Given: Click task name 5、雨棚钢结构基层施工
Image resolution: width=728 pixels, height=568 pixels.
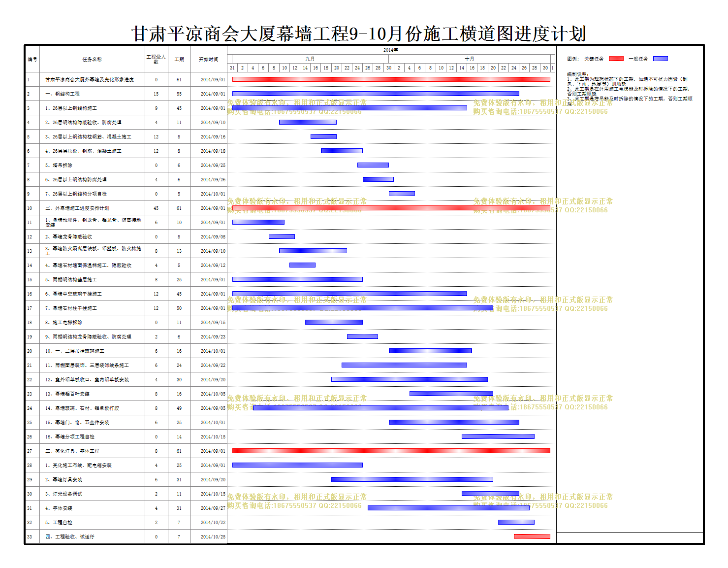Looking at the screenshot, I should coord(71,279).
